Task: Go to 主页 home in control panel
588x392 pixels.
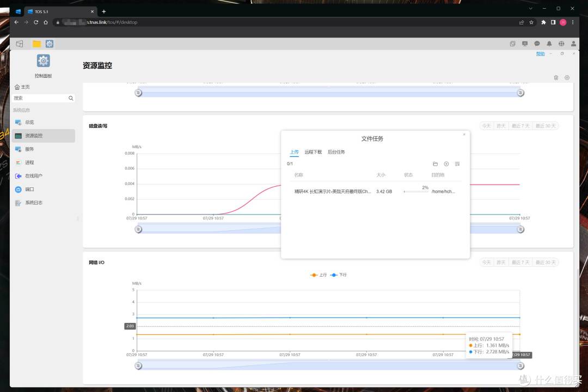Action: click(22, 87)
